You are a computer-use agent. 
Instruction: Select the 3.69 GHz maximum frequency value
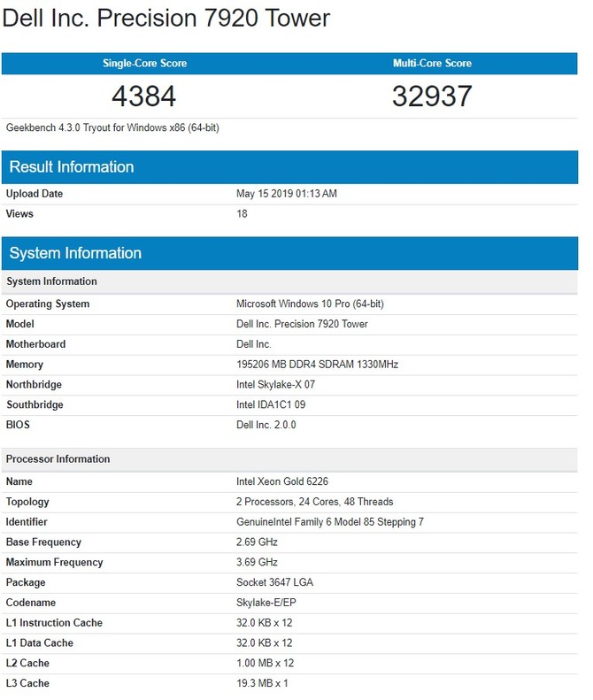(x=257, y=563)
